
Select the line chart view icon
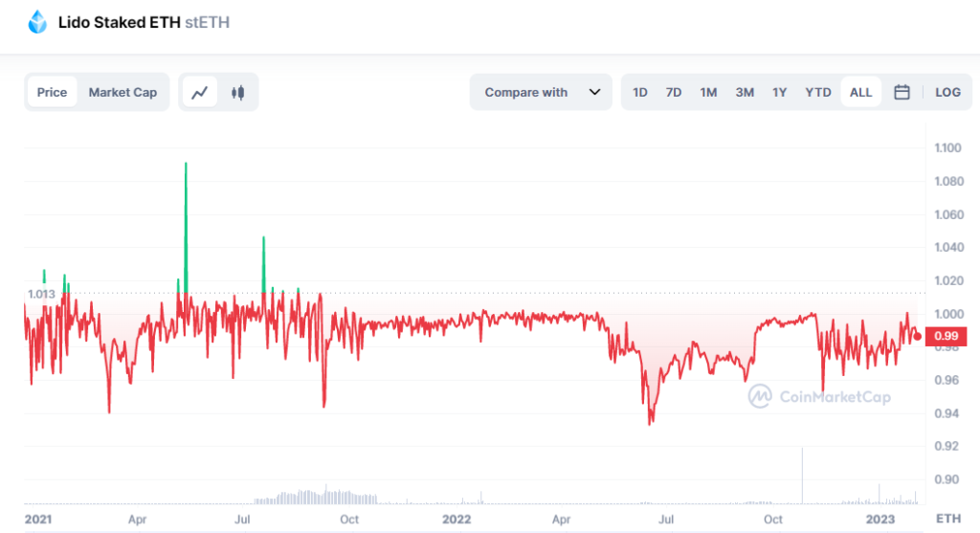tap(199, 93)
